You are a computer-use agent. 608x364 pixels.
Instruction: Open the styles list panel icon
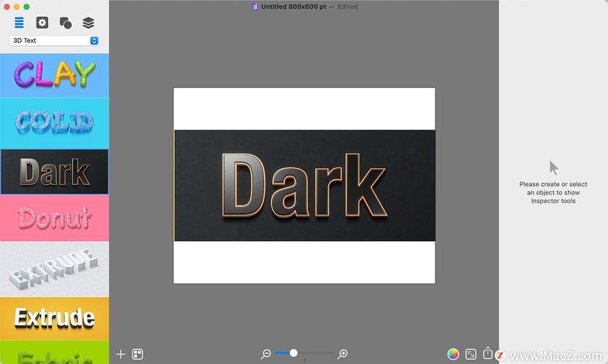(x=19, y=23)
